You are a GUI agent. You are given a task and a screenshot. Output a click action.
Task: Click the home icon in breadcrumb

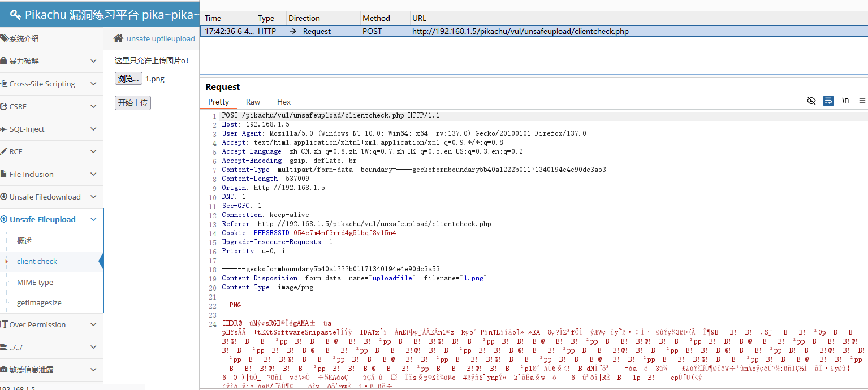click(x=118, y=38)
